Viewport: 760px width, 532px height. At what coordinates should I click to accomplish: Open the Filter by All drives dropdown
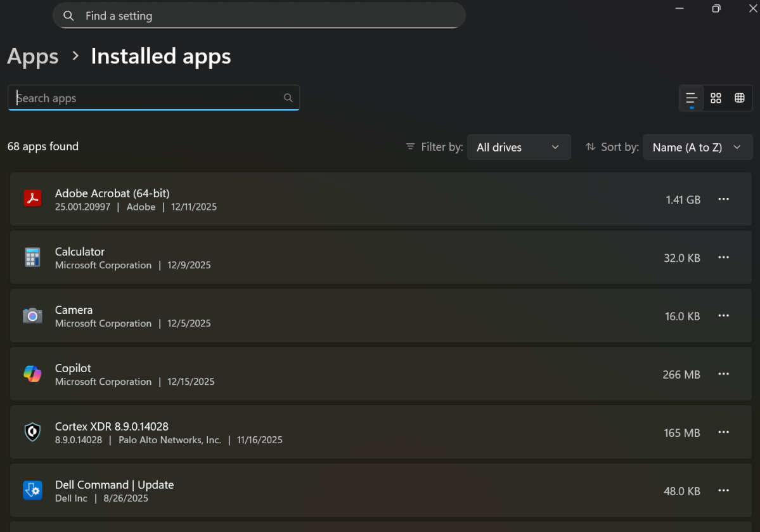[x=518, y=147]
